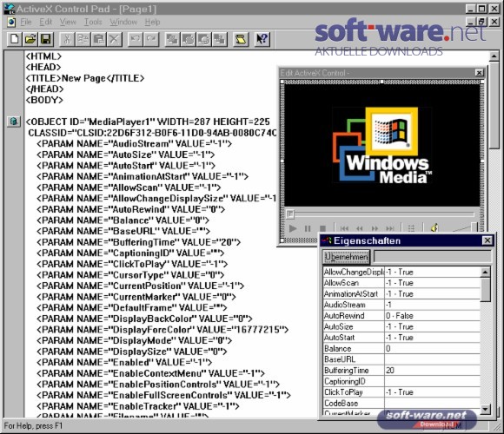
Task: Click the Send to Back toolbar icon
Action: (x=220, y=39)
